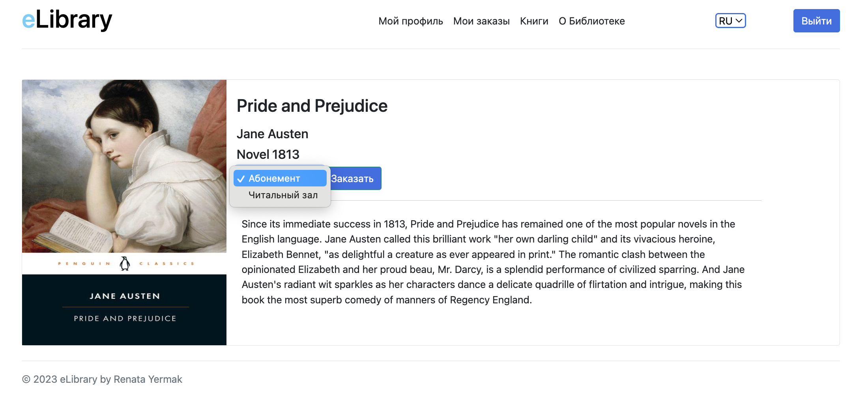Click the Jane Austen author name
This screenshot has height=395, width=868.
(x=272, y=134)
